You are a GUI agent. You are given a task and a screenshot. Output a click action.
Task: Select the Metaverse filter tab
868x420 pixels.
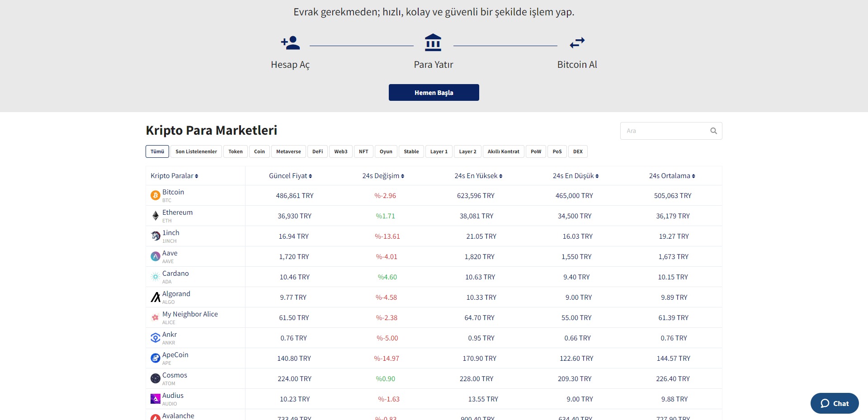point(288,151)
